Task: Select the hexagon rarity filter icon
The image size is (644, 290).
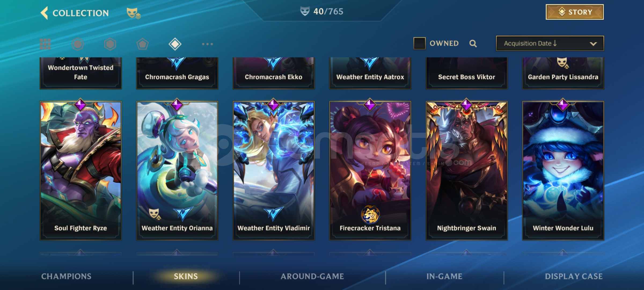Action: [110, 44]
